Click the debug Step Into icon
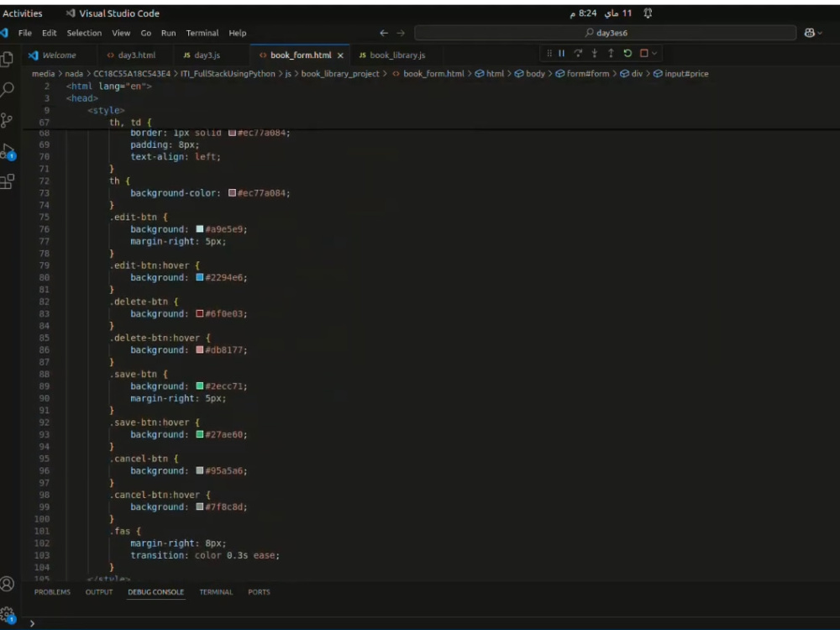 point(594,53)
